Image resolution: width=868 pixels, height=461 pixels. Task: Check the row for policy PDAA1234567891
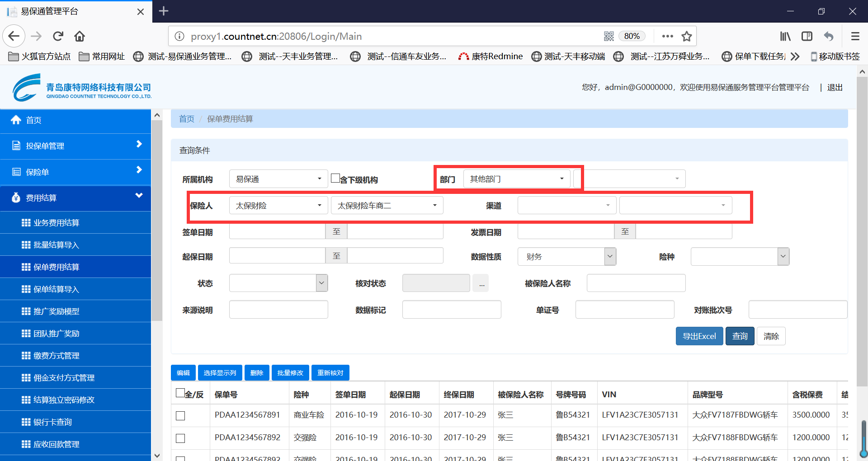[x=180, y=416]
